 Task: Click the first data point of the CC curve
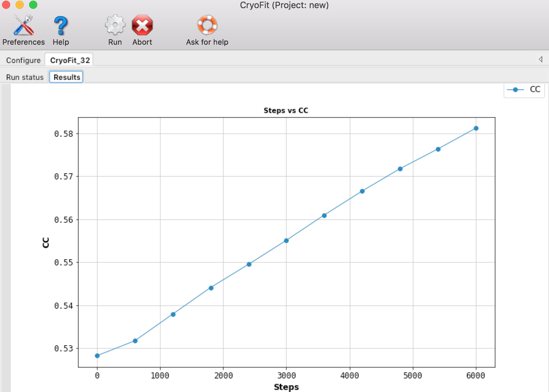(x=97, y=355)
